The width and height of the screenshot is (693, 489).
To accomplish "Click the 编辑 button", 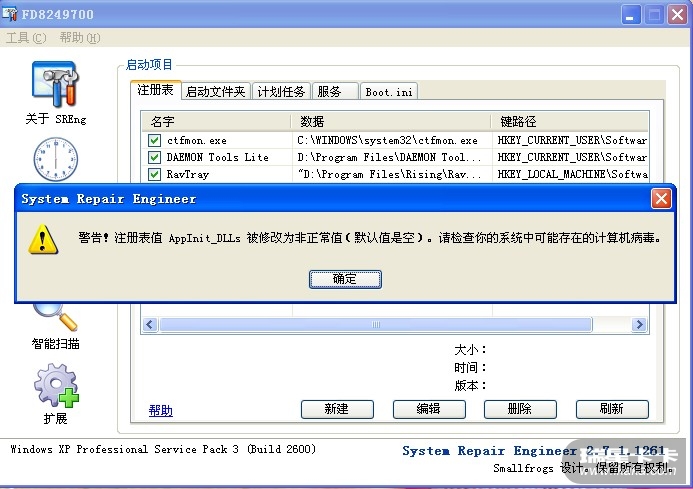I will [429, 409].
